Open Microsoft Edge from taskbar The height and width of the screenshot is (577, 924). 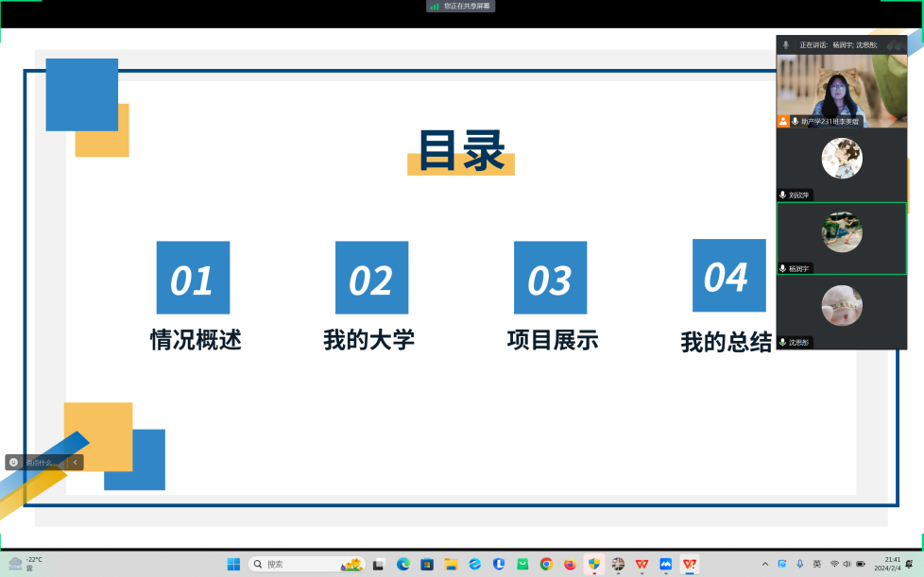click(x=403, y=565)
